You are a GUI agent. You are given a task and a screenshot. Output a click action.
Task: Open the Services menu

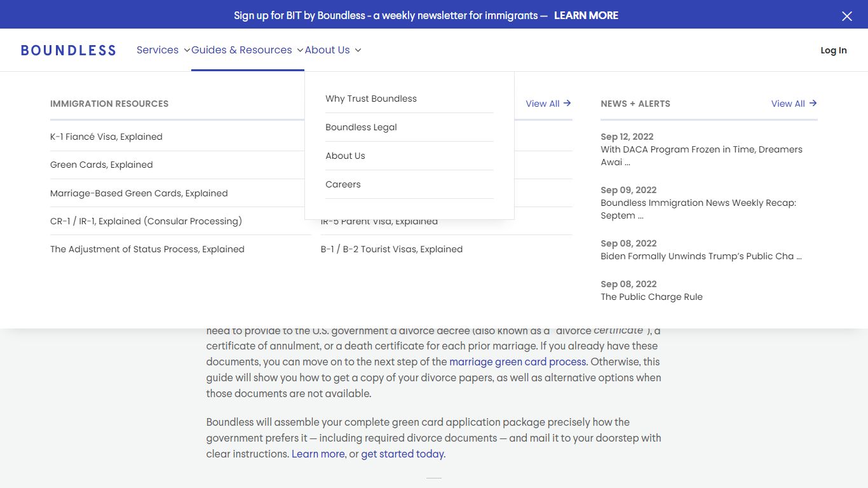tap(158, 50)
